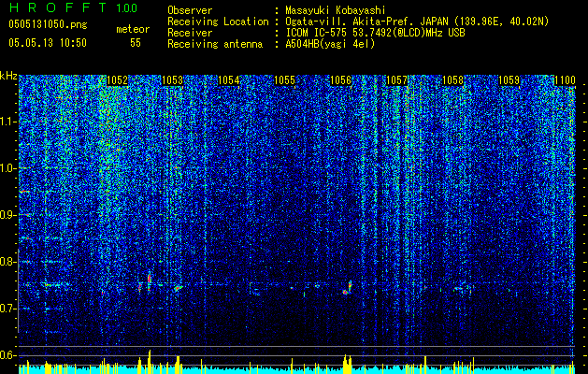
Task: Click the 1053 time marker
Action: tap(173, 80)
